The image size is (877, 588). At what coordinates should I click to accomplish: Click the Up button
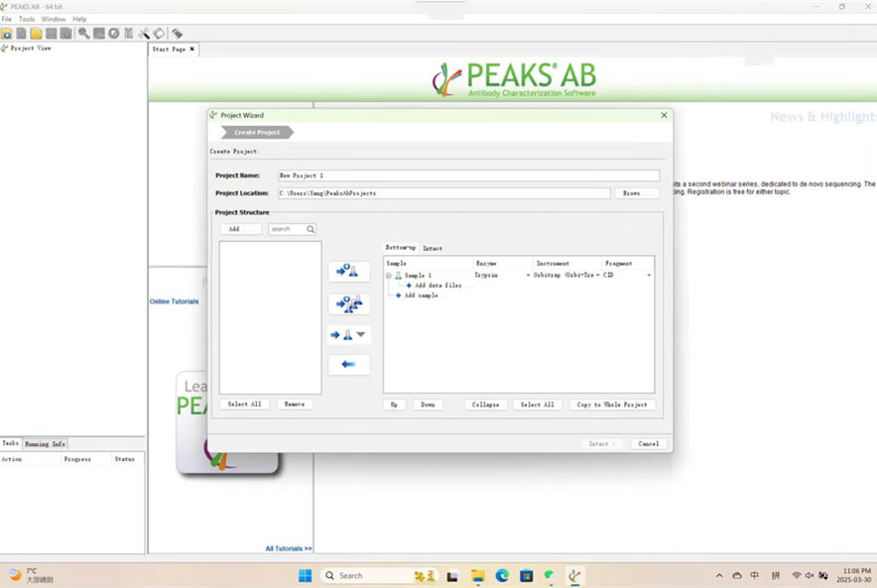point(394,405)
